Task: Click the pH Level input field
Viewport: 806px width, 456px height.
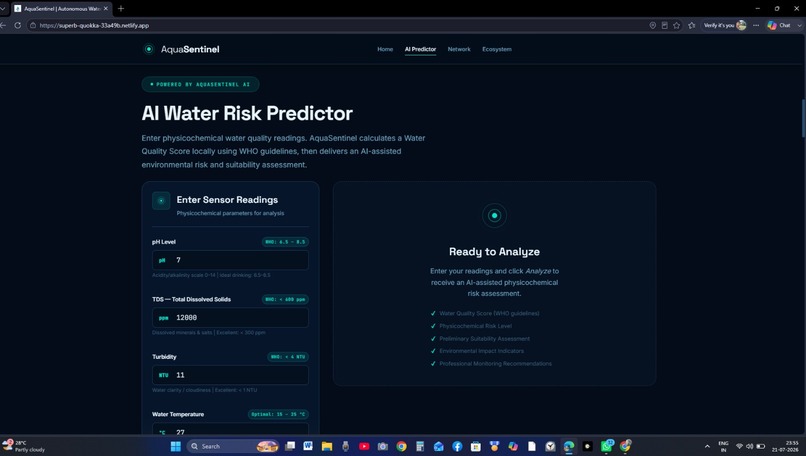Action: pos(230,260)
